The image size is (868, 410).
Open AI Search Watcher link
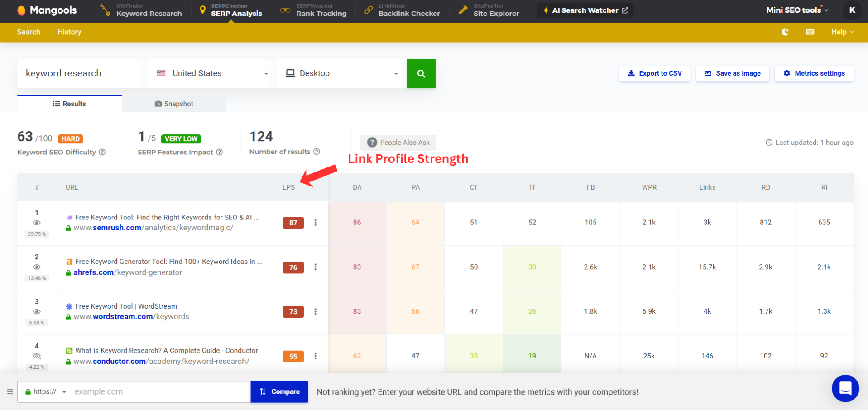[x=585, y=10]
